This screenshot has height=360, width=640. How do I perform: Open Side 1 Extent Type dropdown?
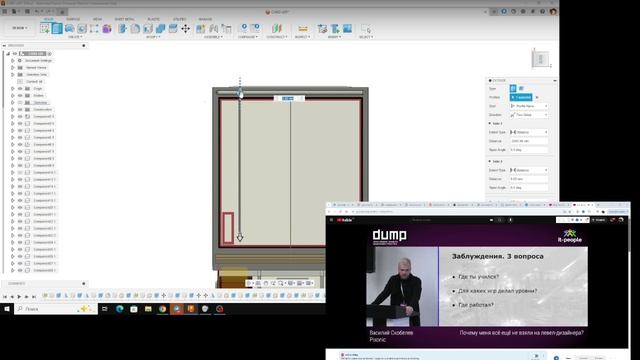(529, 132)
